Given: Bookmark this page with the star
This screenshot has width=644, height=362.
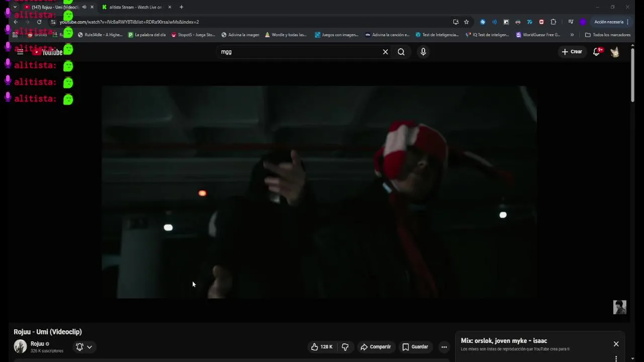Looking at the screenshot, I should pyautogui.click(x=466, y=22).
